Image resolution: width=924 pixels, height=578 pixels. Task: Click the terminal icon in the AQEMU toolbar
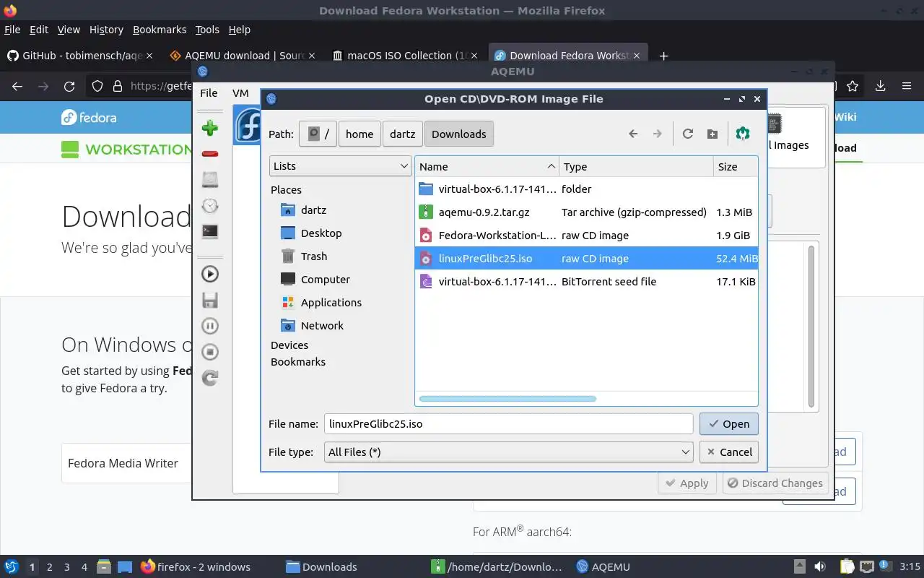point(210,232)
